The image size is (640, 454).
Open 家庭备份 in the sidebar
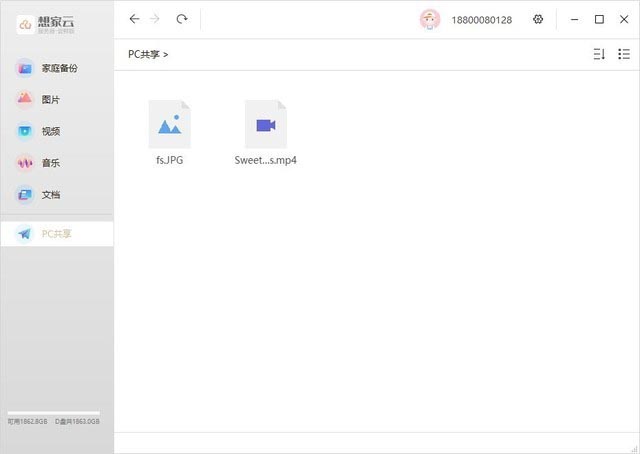(57, 68)
